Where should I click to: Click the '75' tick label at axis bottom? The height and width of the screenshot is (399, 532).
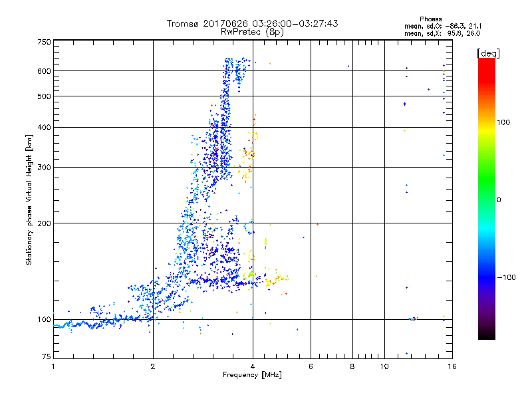(x=47, y=356)
